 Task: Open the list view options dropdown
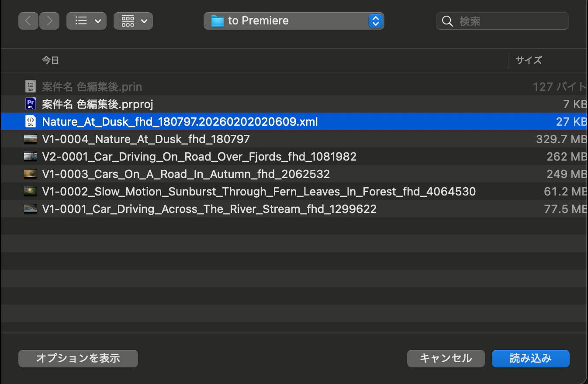coord(86,21)
